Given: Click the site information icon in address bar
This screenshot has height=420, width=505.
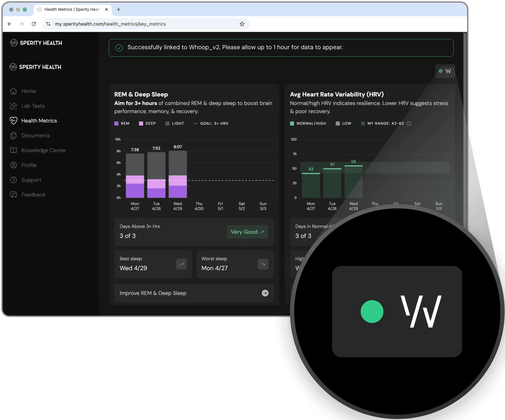Looking at the screenshot, I should click(48, 24).
